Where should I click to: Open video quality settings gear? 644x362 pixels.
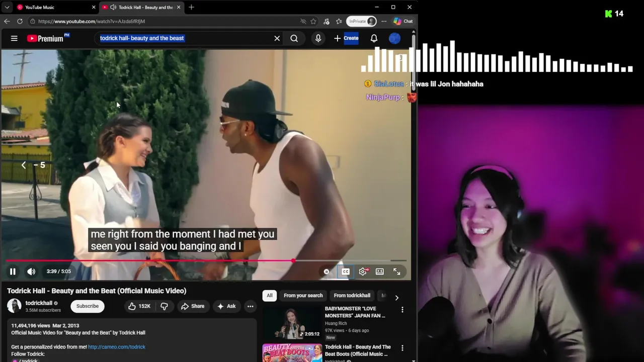point(363,271)
